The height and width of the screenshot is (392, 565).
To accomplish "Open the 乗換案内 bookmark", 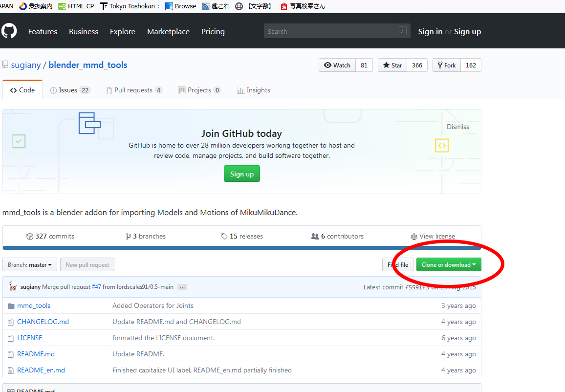I will click(36, 6).
